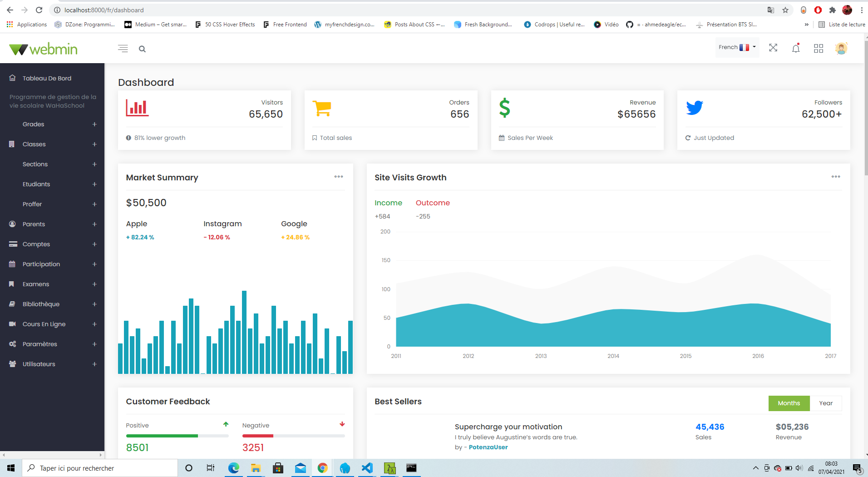Click the Orders shopping cart icon
Image resolution: width=868 pixels, height=477 pixels.
click(322, 109)
